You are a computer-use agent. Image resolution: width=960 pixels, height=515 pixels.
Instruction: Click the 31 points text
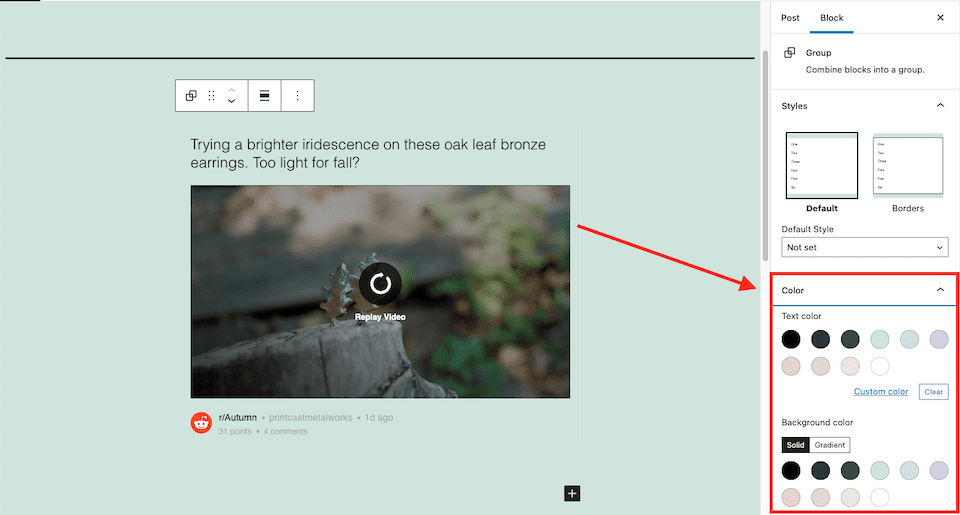point(235,432)
